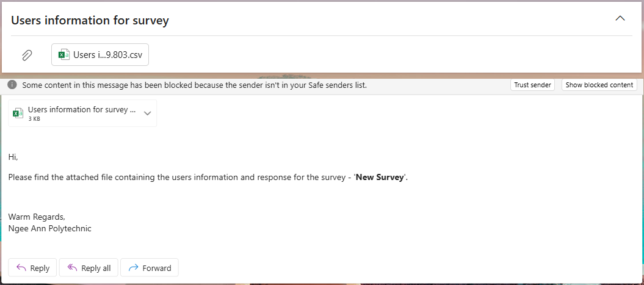The width and height of the screenshot is (644, 285).
Task: Open the 'Users i...9.803.csv' attachment chip
Action: [x=107, y=55]
